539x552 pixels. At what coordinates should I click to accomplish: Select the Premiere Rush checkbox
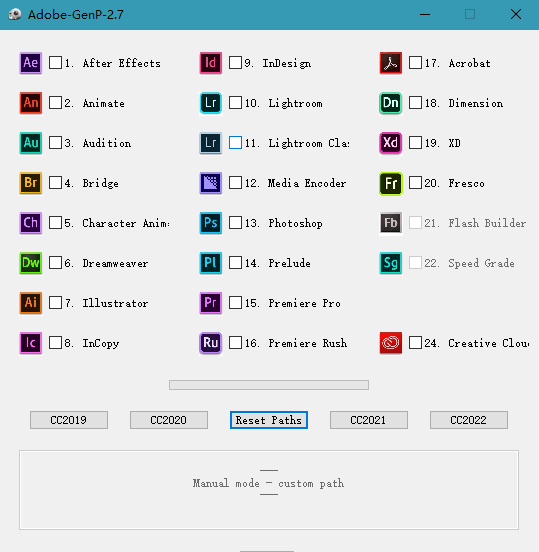[235, 343]
